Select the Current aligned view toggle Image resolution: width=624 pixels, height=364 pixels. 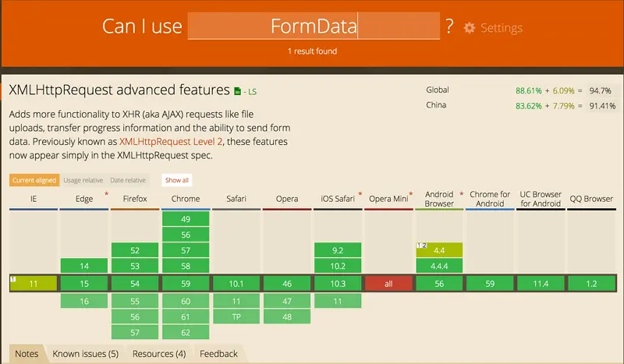tap(34, 180)
